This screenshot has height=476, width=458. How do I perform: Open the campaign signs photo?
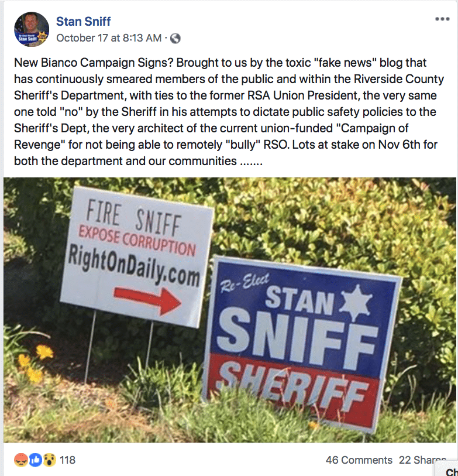(229, 310)
